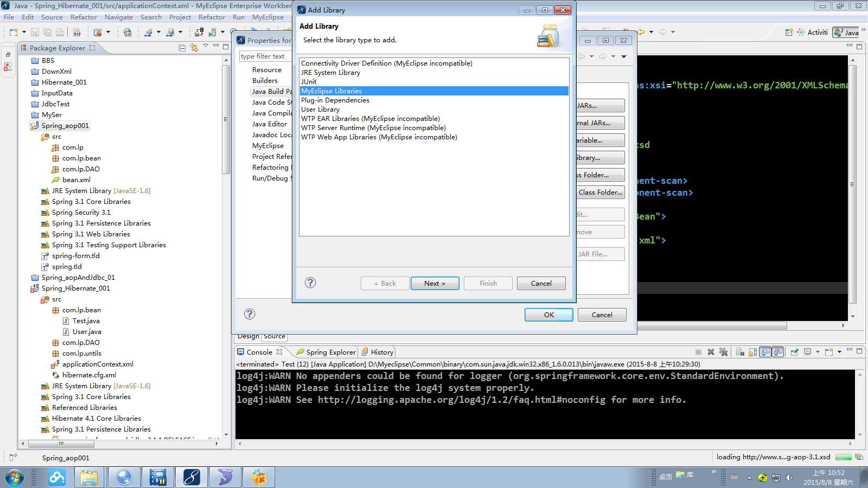Toggle Scroll Lock in Console
The width and height of the screenshot is (868, 488).
coord(752,352)
